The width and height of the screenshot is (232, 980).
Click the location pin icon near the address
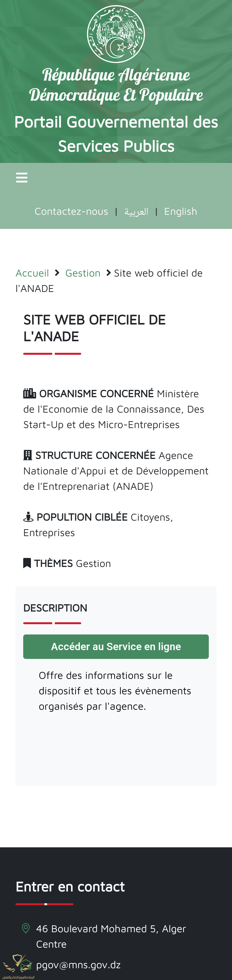[26, 928]
